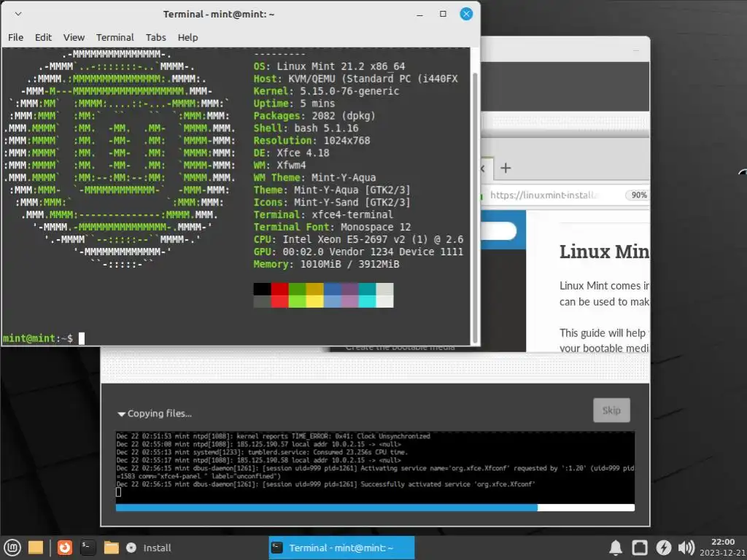Open notifications bell in system tray

tap(616, 548)
